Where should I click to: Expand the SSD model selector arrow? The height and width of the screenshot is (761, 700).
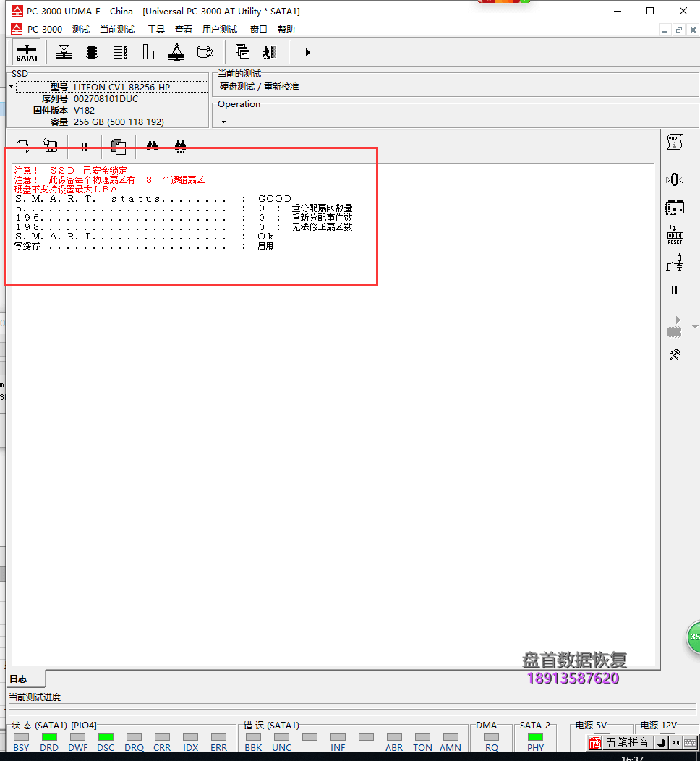11,87
